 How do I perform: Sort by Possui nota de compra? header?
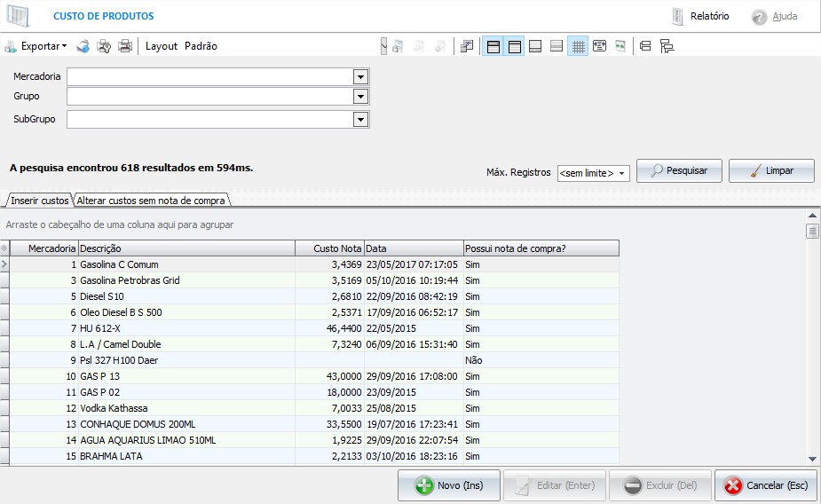click(x=541, y=248)
